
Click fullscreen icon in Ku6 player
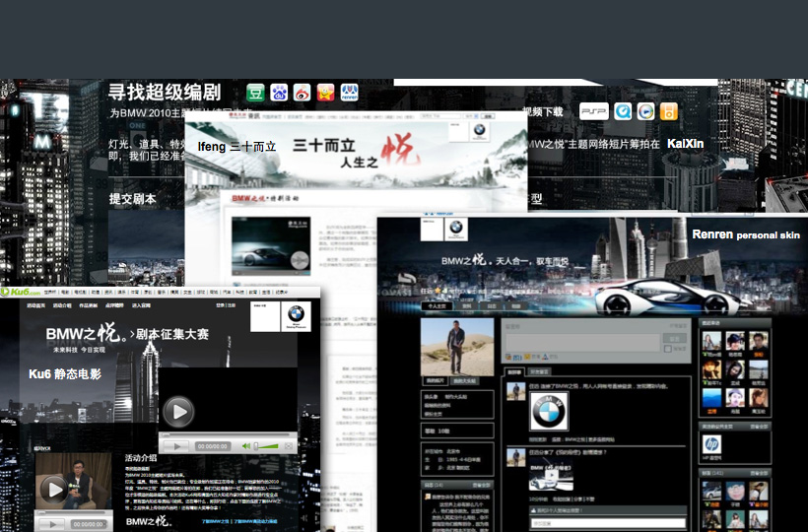288,446
